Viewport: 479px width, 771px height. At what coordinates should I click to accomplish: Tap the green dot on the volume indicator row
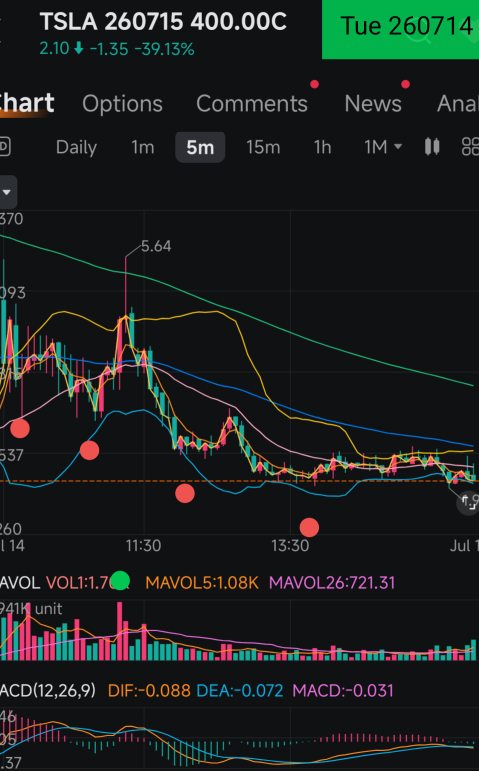coord(120,580)
